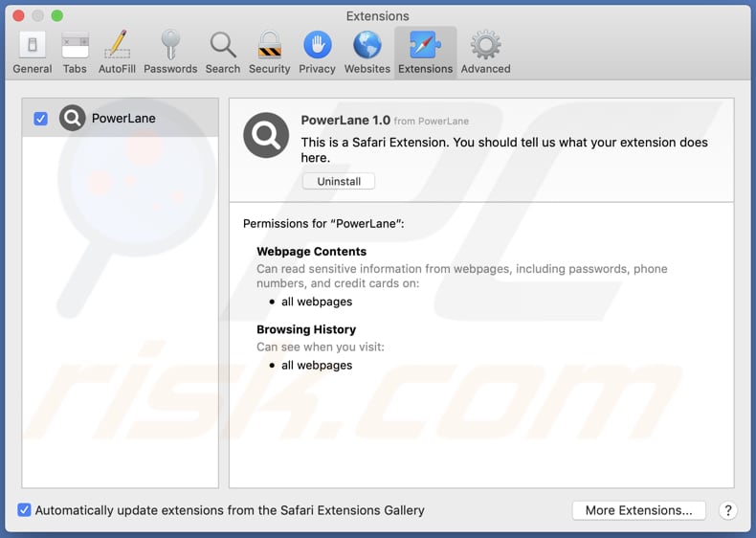This screenshot has height=538, width=756.
Task: Open the AutoFill pencil icon
Action: click(x=117, y=44)
